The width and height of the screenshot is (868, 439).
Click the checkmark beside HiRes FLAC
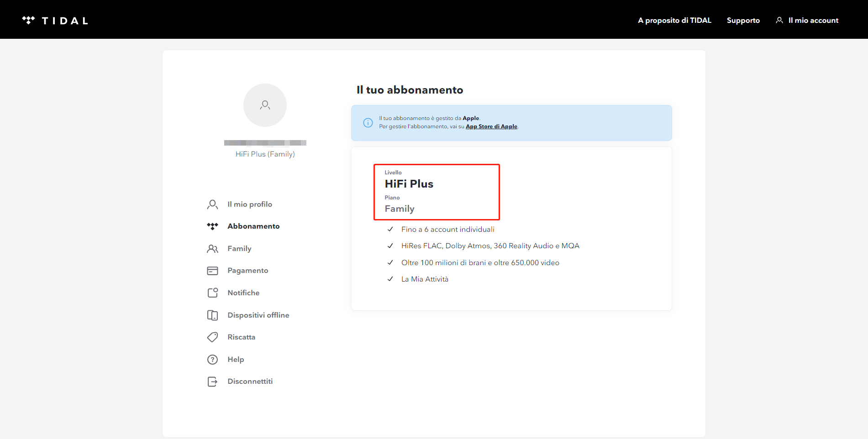pos(390,246)
